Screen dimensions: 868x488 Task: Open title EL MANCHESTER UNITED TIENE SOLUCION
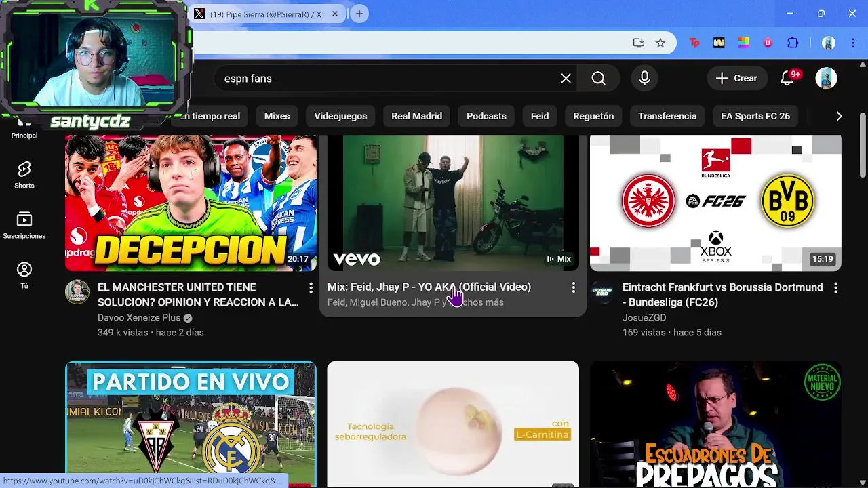tap(198, 295)
